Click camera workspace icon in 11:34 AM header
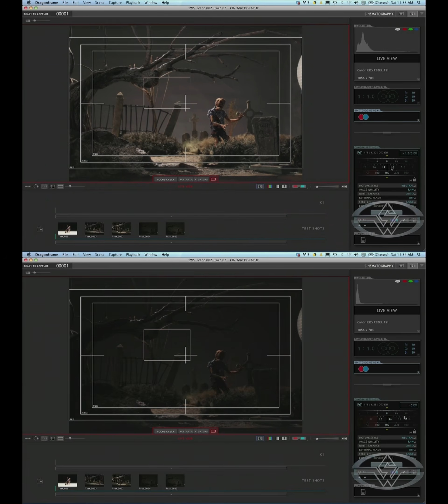This screenshot has height=504, width=448. coord(412,266)
